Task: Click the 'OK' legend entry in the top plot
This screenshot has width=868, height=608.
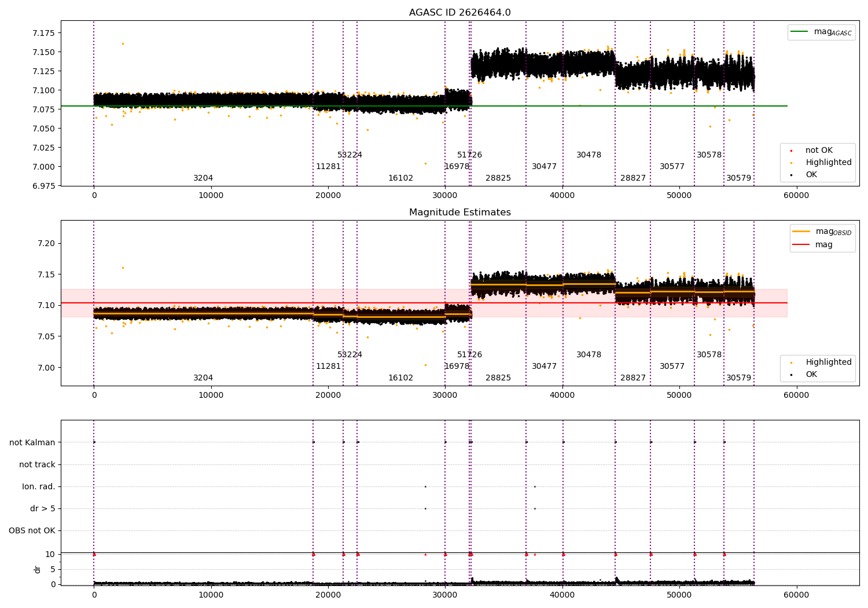Action: point(803,175)
